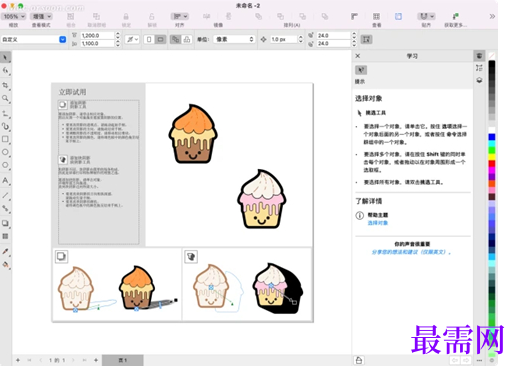Select the Rectangle tool
Viewport: 523px width, 371px height.
5,139
